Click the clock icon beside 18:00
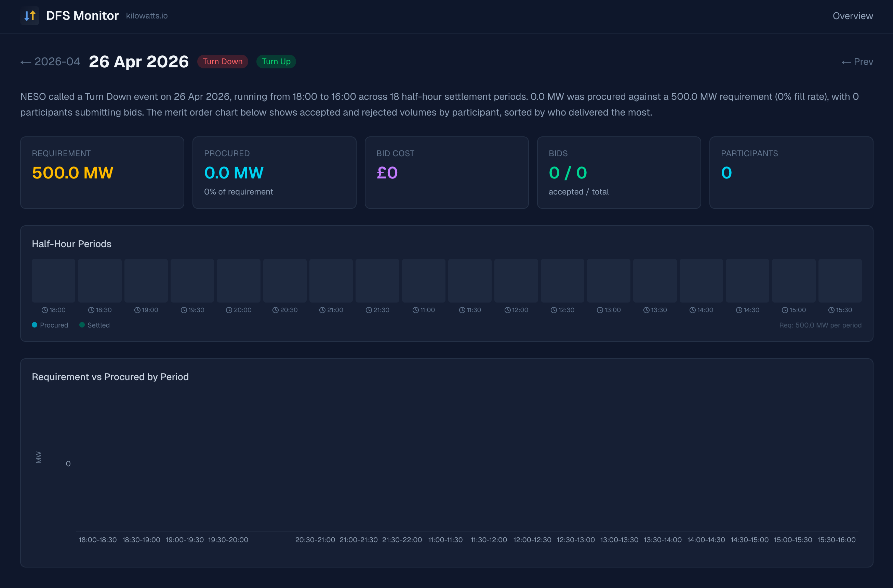The height and width of the screenshot is (588, 893). [x=45, y=310]
